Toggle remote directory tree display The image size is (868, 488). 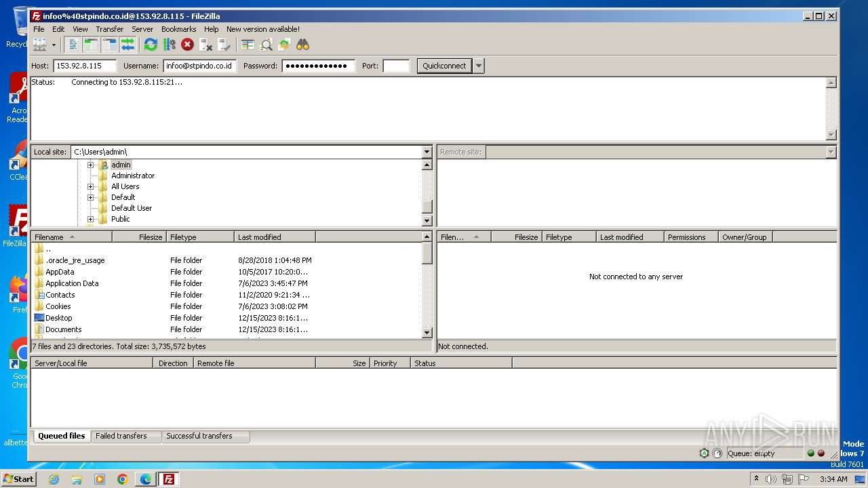tap(109, 45)
